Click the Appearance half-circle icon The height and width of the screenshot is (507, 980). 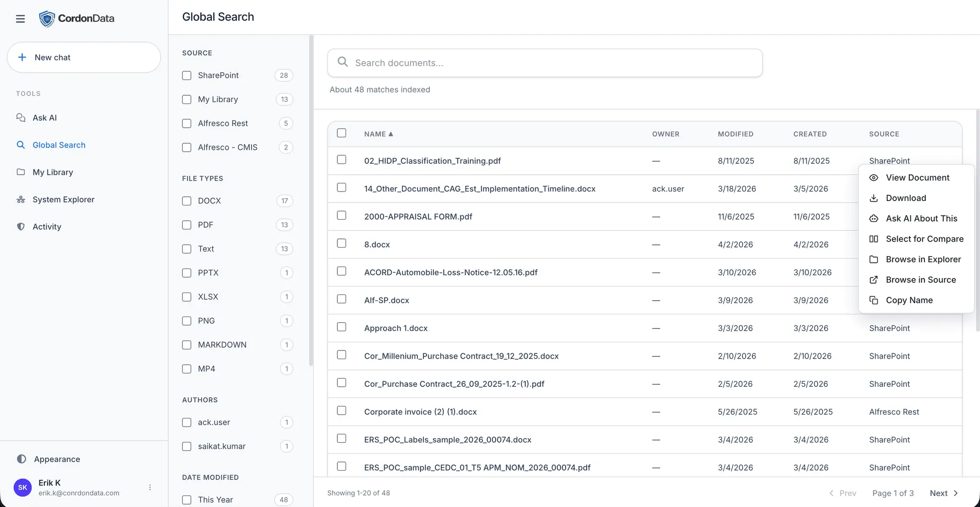click(x=22, y=459)
